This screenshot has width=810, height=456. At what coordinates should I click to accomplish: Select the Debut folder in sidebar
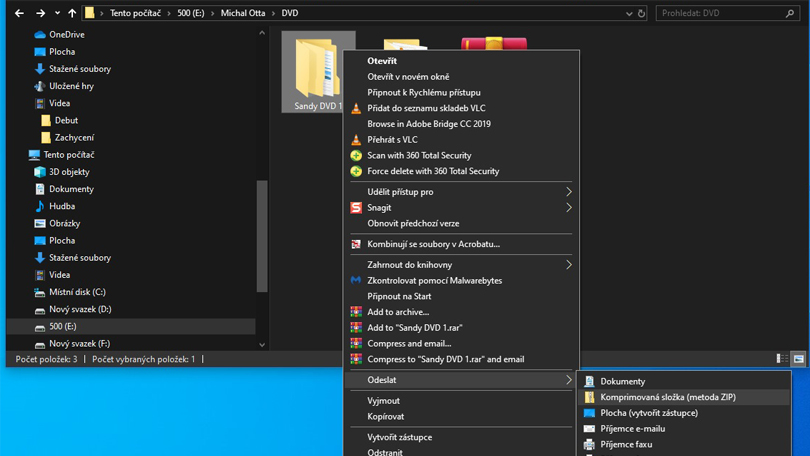click(x=66, y=120)
